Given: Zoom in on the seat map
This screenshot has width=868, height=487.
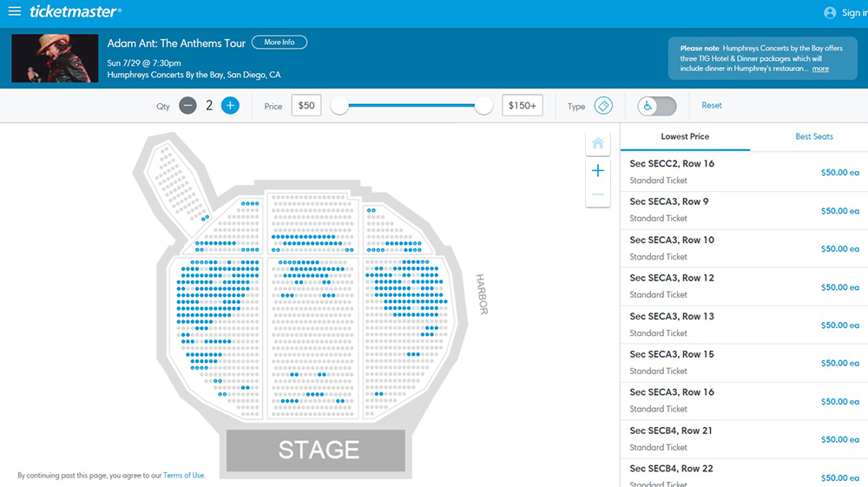Looking at the screenshot, I should [597, 170].
